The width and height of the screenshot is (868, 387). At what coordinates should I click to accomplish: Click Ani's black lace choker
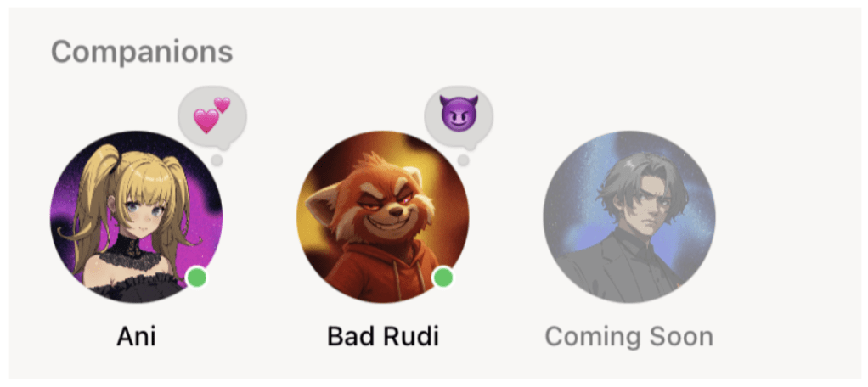pyautogui.click(x=131, y=253)
